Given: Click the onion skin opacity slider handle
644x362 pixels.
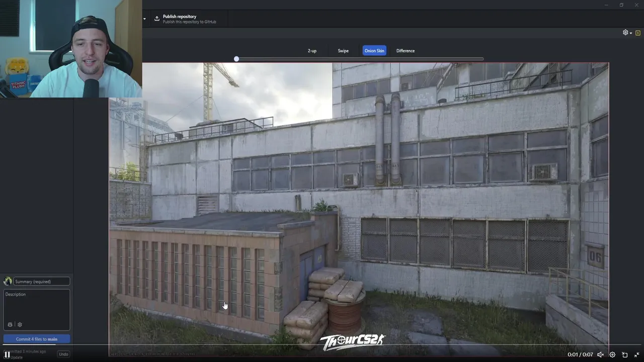Looking at the screenshot, I should (236, 59).
